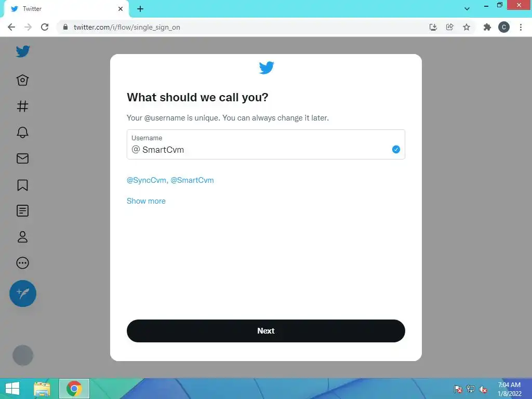Click the blue checkmark in Username field
This screenshot has width=532, height=399.
point(396,149)
